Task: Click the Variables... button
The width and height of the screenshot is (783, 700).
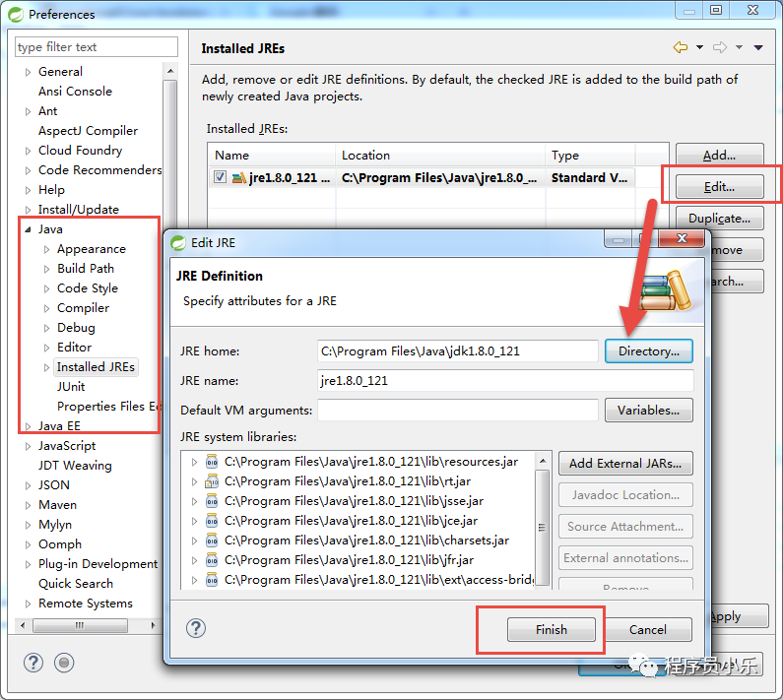Action: [649, 410]
